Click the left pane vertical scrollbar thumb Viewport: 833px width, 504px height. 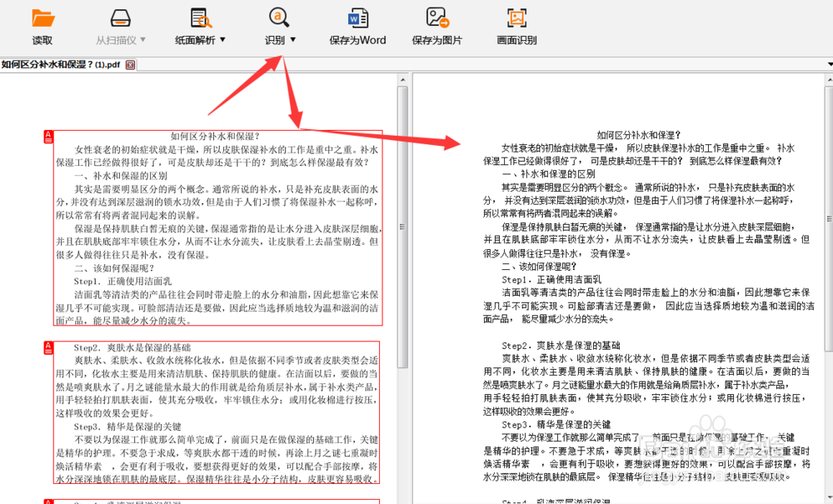point(402,227)
